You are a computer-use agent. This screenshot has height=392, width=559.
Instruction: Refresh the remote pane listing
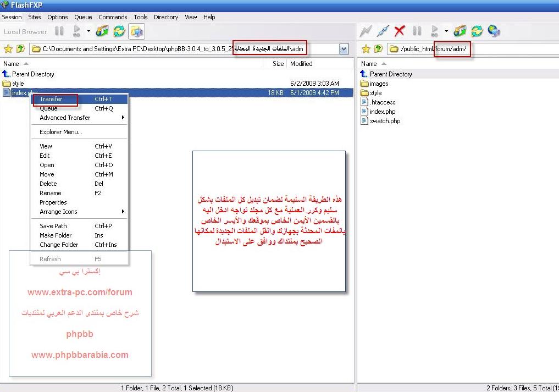pos(477,31)
